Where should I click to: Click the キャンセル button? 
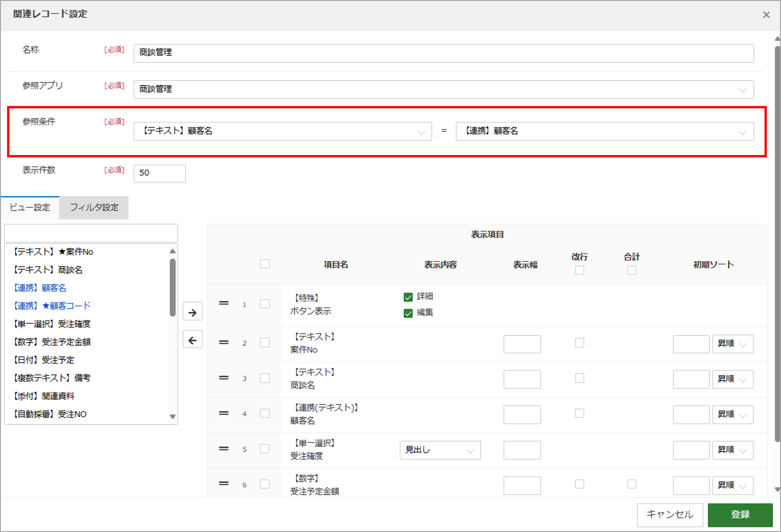click(670, 515)
